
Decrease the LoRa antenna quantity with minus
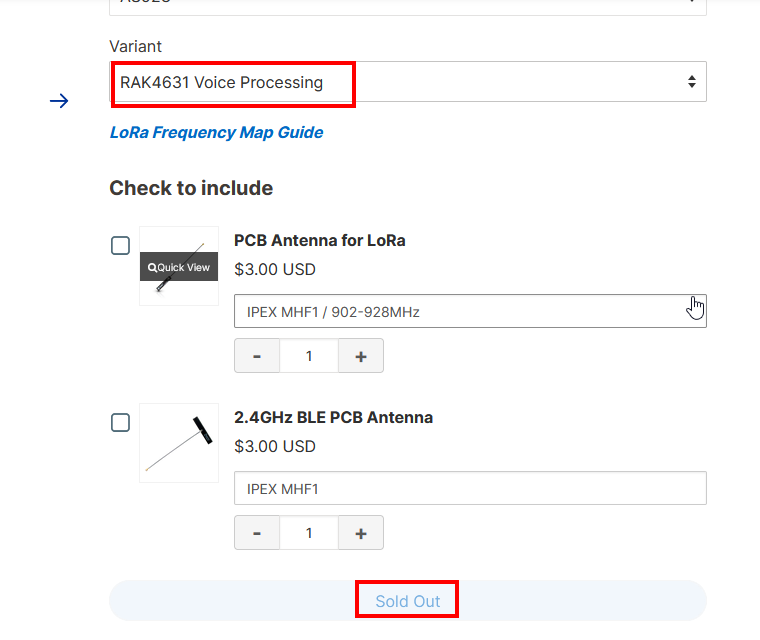pyautogui.click(x=257, y=356)
